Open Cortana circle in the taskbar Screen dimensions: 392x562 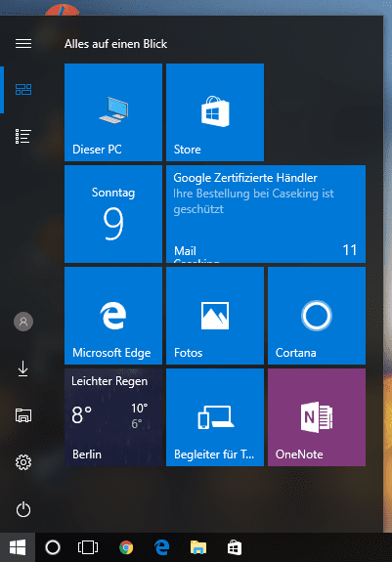pyautogui.click(x=53, y=547)
